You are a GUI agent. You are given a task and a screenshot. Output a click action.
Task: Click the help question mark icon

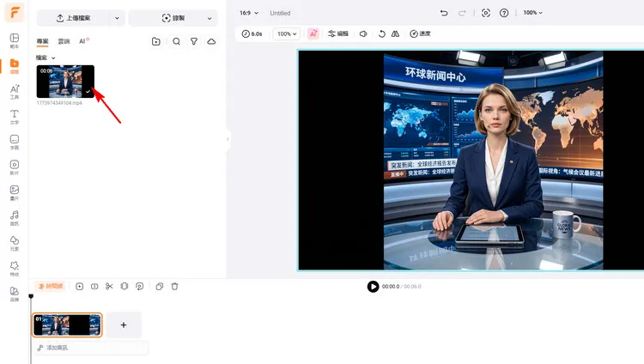pyautogui.click(x=504, y=13)
